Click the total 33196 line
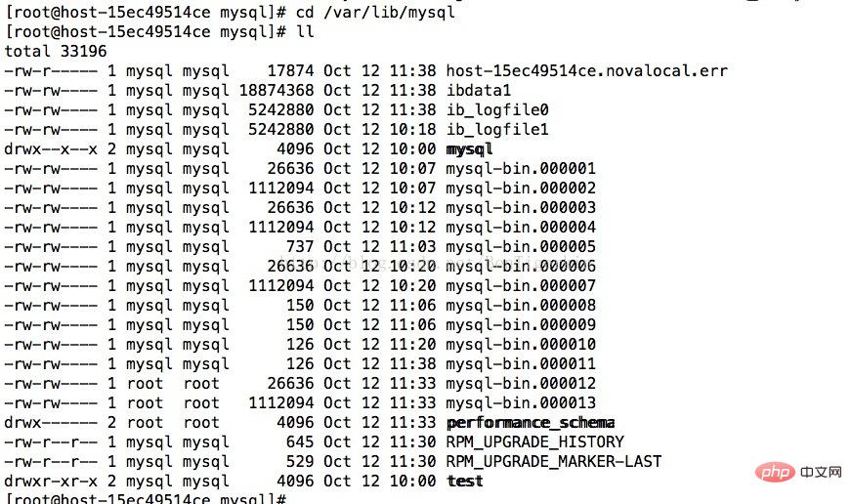The image size is (852, 504). coord(56,51)
